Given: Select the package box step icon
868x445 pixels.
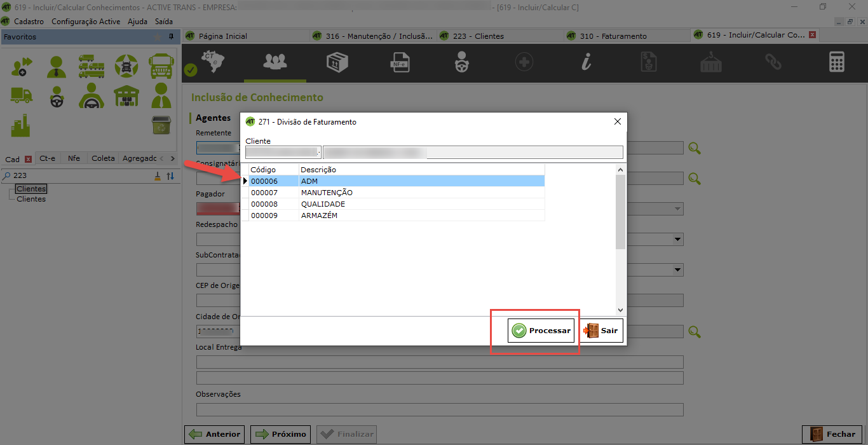Looking at the screenshot, I should [x=337, y=62].
